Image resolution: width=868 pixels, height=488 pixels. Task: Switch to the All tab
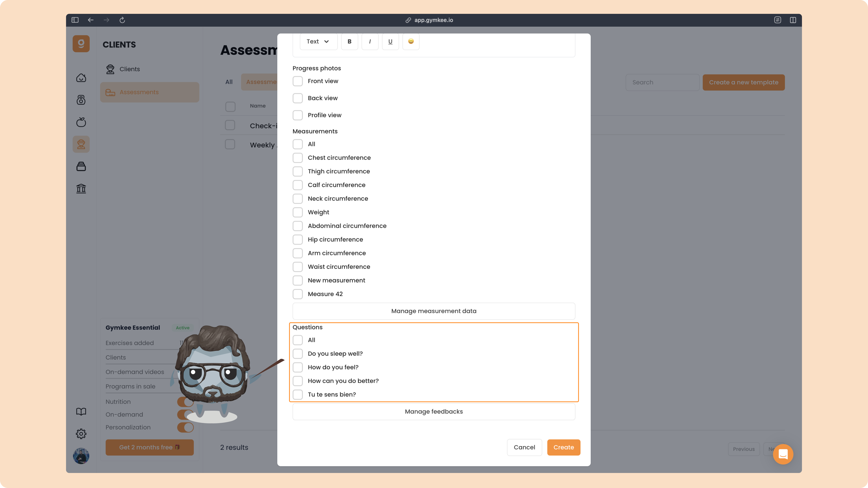(x=229, y=82)
